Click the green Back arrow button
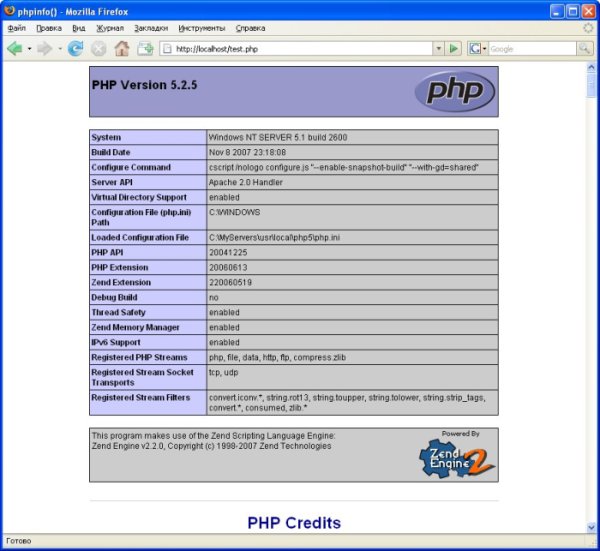 15,49
